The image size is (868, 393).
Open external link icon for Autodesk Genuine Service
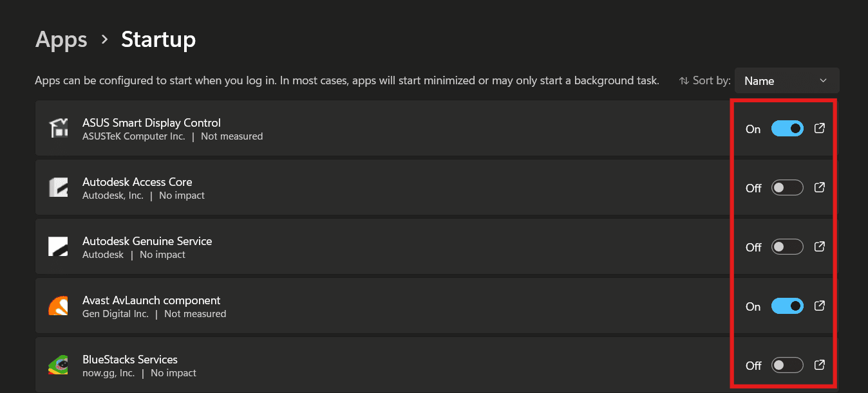820,246
